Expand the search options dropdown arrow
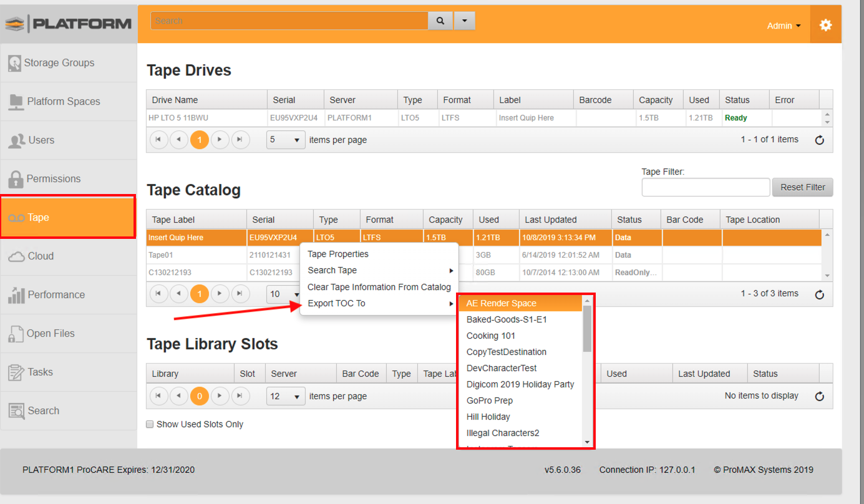 point(464,21)
